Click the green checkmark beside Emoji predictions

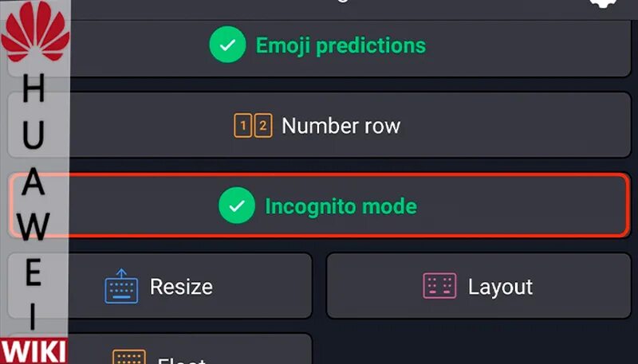pos(227,45)
